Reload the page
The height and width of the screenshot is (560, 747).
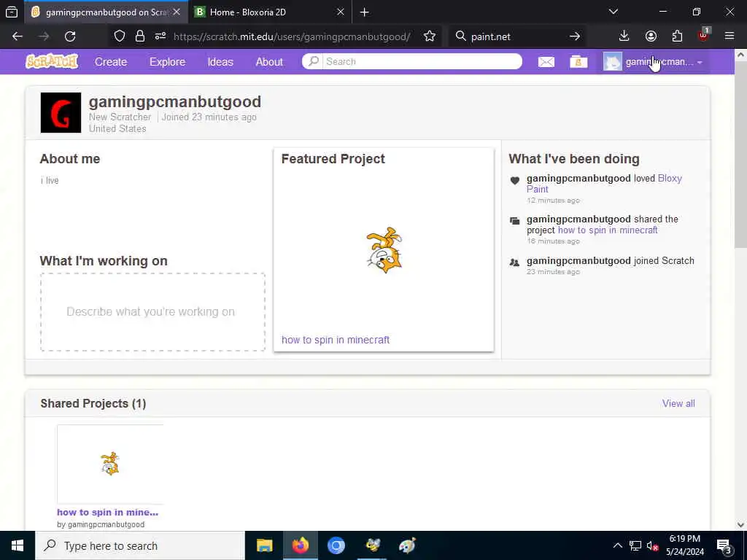[70, 36]
